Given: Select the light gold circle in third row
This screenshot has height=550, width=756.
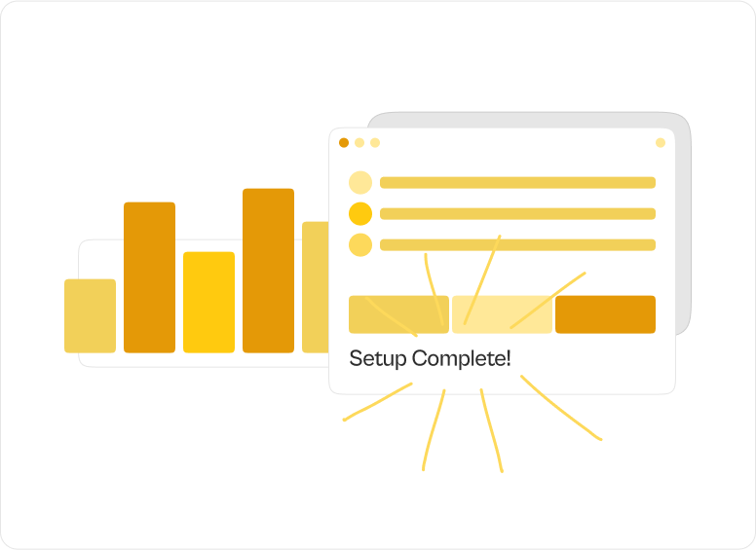Looking at the screenshot, I should coord(360,244).
